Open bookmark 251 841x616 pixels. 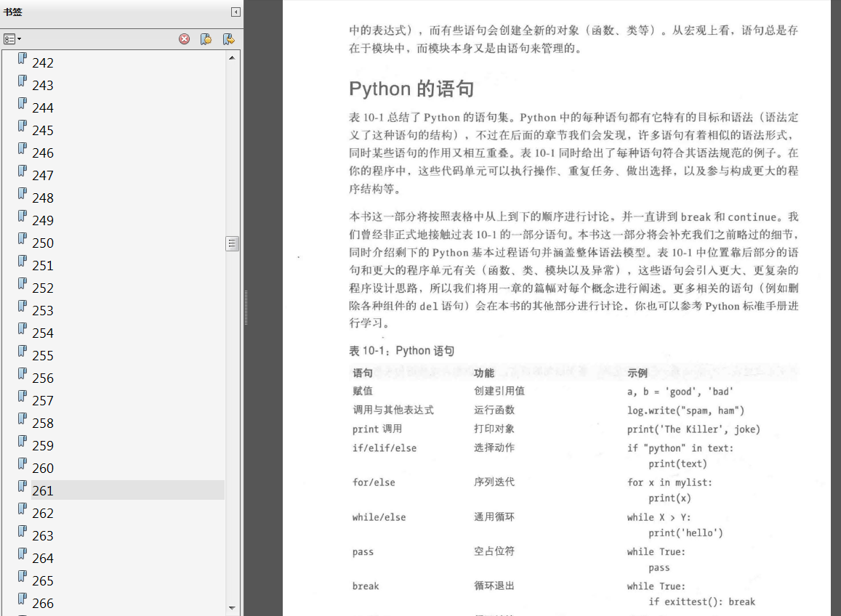click(42, 266)
